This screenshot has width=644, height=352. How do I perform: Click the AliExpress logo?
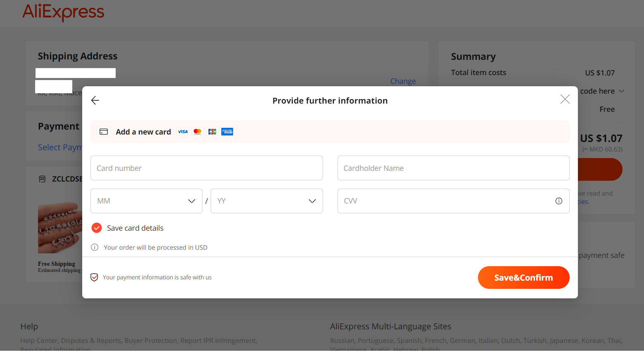pos(63,12)
